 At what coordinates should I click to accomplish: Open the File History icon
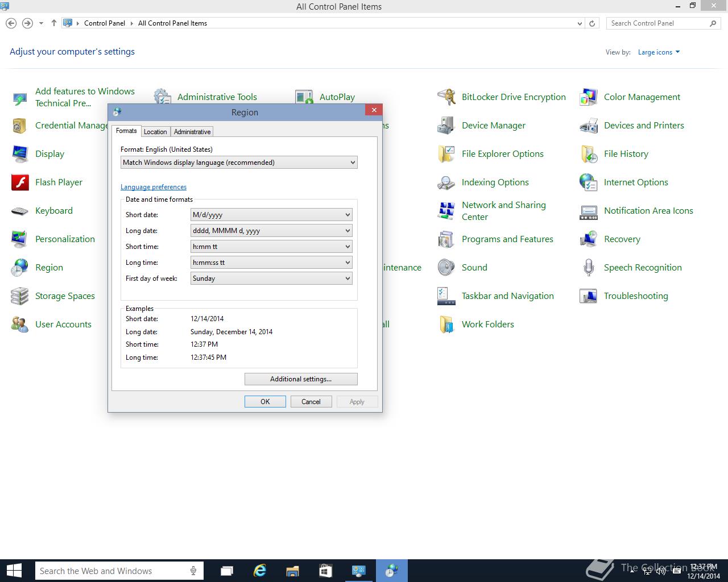(589, 154)
